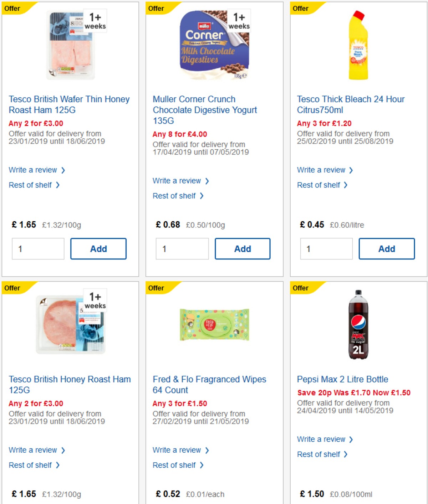Image resolution: width=428 pixels, height=504 pixels.
Task: Click Add for Muller Corner Crunch Yogurt
Action: click(x=243, y=248)
